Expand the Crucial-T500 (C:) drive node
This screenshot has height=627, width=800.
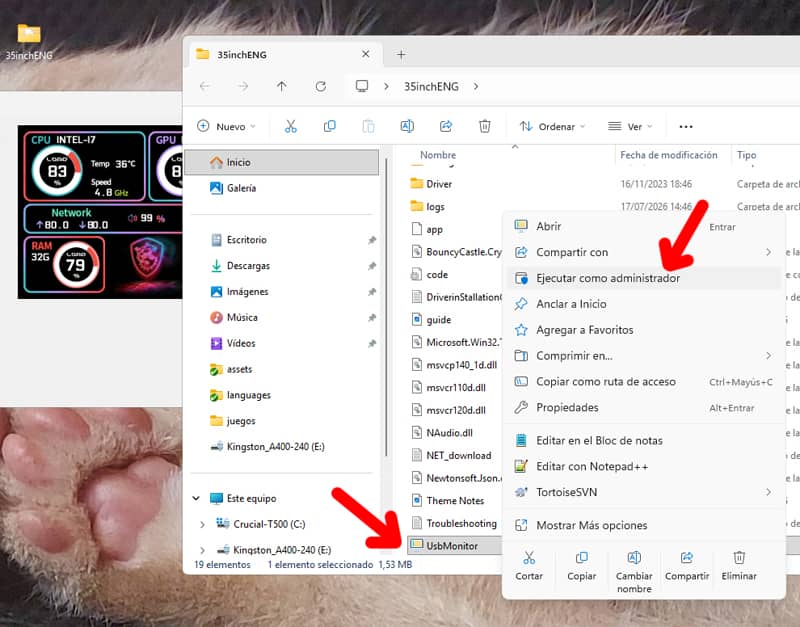(203, 524)
